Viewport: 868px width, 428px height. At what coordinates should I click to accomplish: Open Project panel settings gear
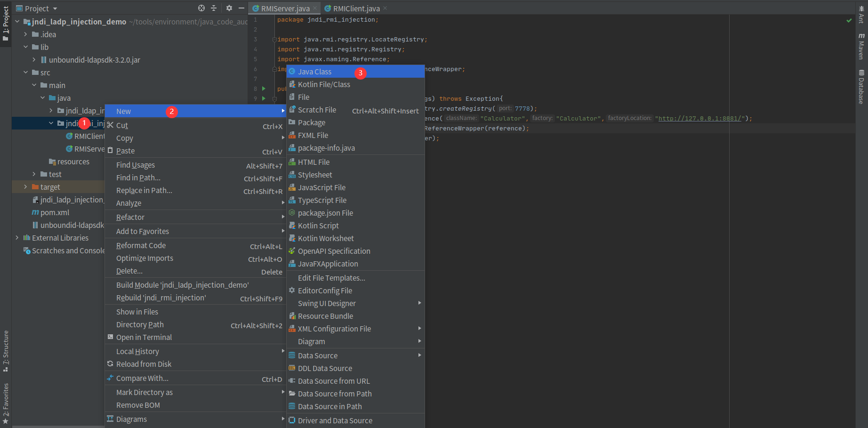229,8
